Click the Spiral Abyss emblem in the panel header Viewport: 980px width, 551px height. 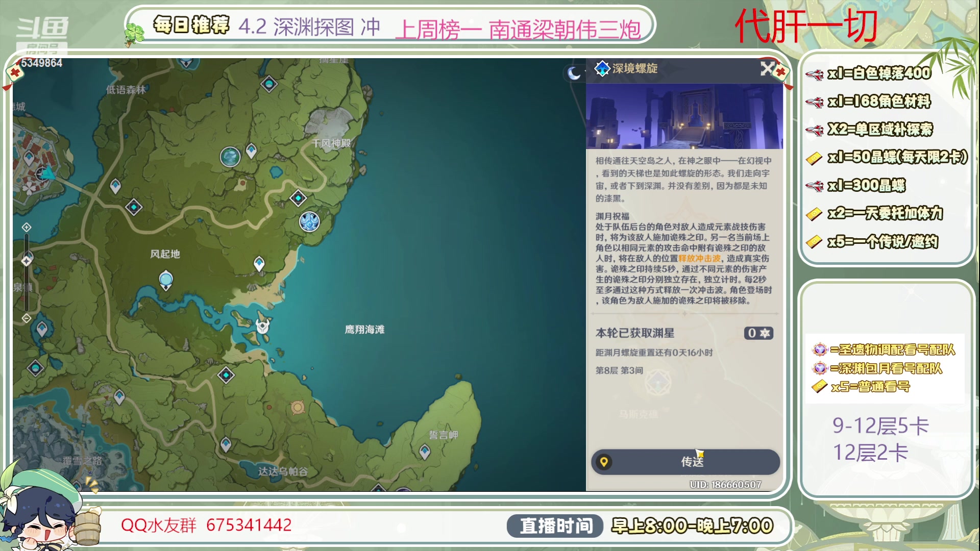(602, 68)
